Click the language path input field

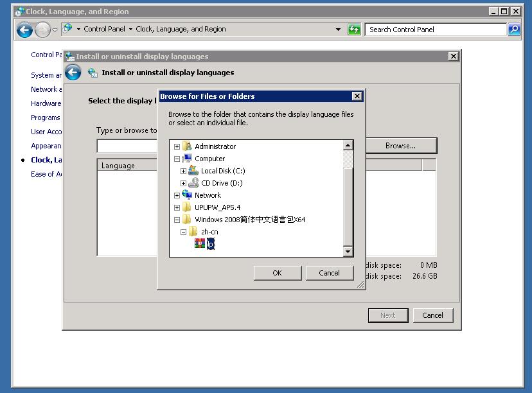pyautogui.click(x=128, y=146)
